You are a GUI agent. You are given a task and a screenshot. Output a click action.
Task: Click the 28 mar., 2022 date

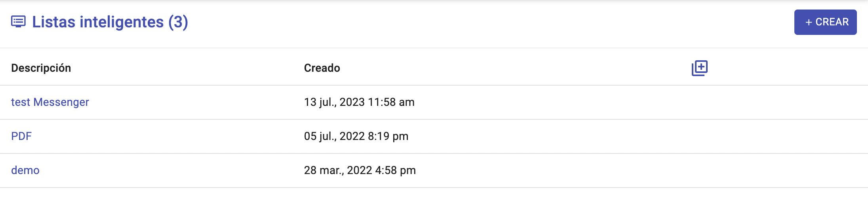tap(338, 170)
